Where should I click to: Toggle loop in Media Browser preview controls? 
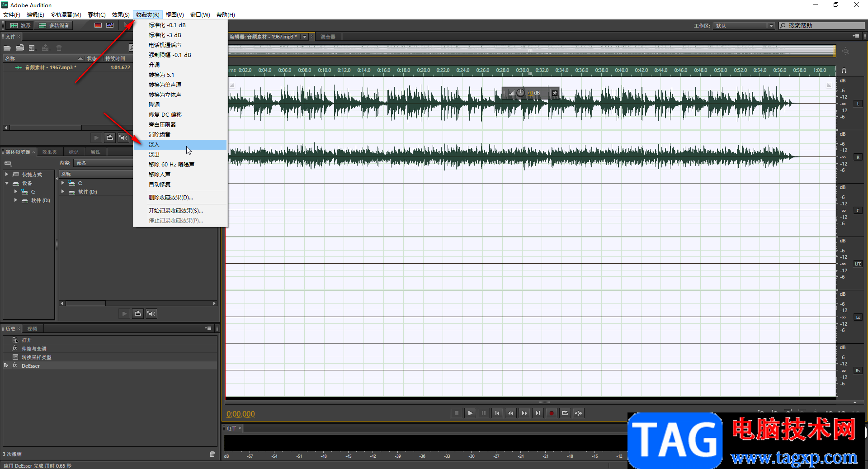coord(138,313)
